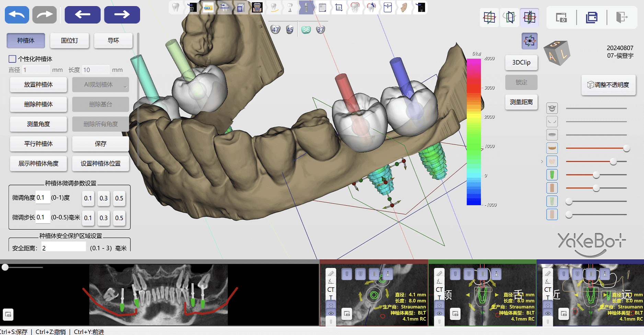Open the crop tool in workflow bar

click(338, 7)
